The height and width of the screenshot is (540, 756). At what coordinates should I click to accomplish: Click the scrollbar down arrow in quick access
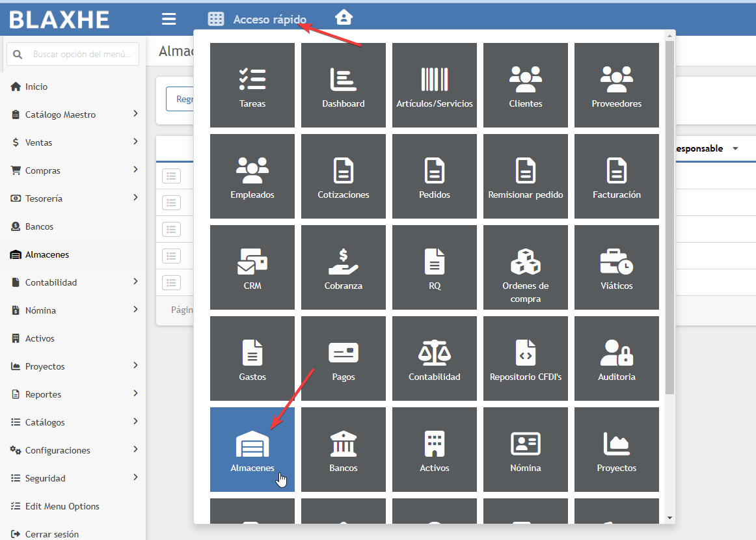point(669,518)
